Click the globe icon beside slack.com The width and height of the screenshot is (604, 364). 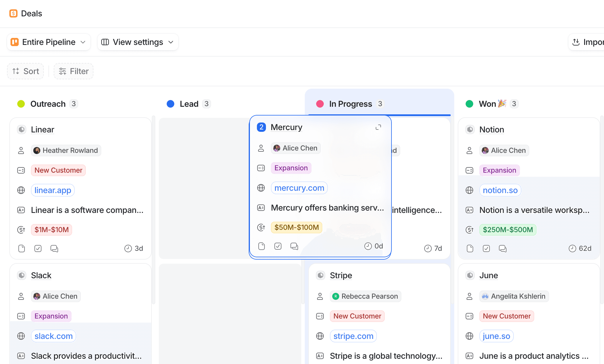pyautogui.click(x=21, y=336)
